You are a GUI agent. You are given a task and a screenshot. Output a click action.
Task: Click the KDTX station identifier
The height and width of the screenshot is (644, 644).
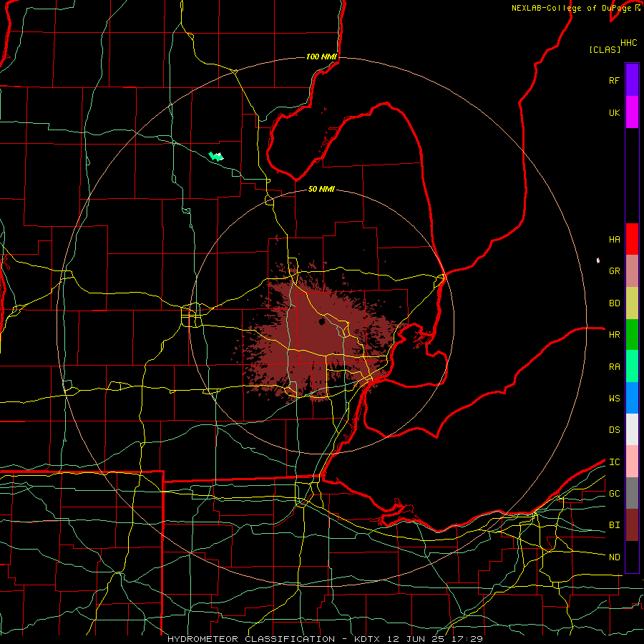pos(369,639)
